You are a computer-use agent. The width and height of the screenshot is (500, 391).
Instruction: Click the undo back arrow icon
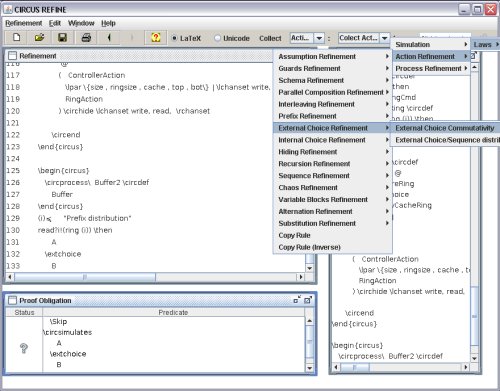[x=109, y=37]
